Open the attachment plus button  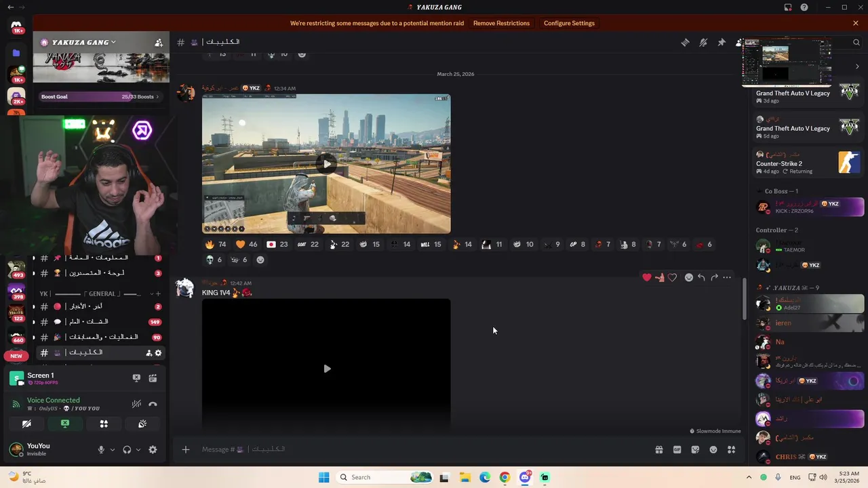click(185, 449)
